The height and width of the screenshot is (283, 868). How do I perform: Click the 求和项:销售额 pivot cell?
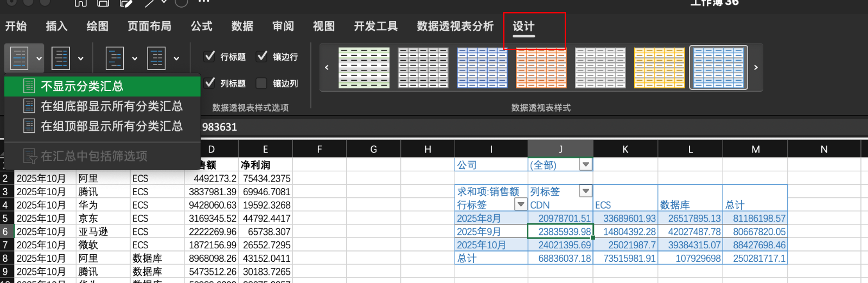[492, 191]
